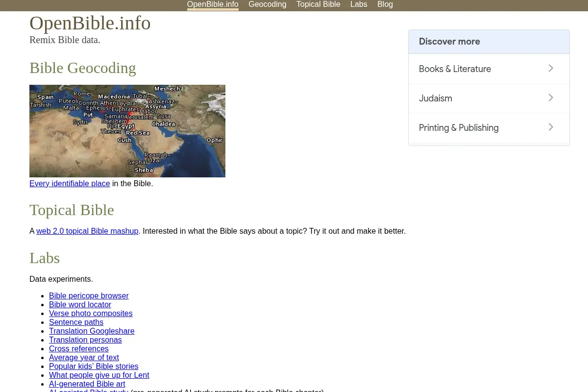Open Labs in the top navigation
The width and height of the screenshot is (588, 392).
[359, 4]
